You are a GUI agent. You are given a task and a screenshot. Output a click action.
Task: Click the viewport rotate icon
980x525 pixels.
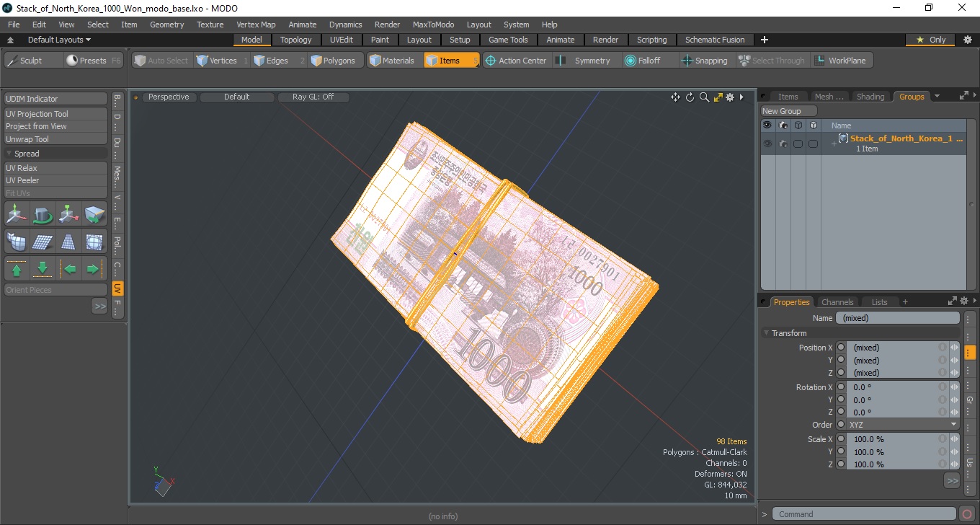(x=690, y=97)
